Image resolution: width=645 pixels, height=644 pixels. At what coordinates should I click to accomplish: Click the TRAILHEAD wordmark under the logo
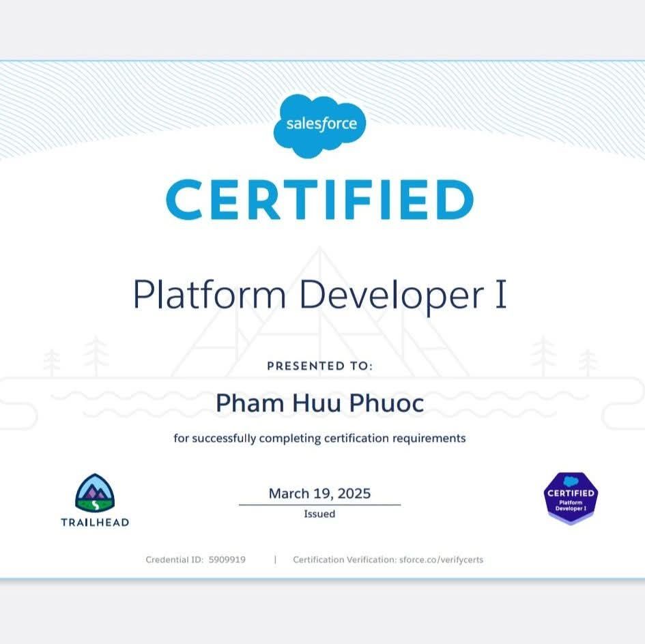(x=95, y=523)
